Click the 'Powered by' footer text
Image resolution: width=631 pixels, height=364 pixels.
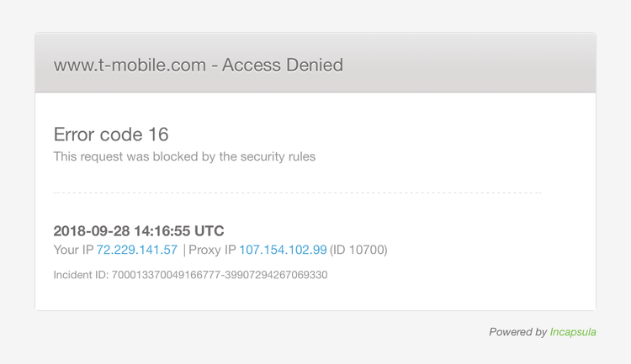(x=518, y=332)
